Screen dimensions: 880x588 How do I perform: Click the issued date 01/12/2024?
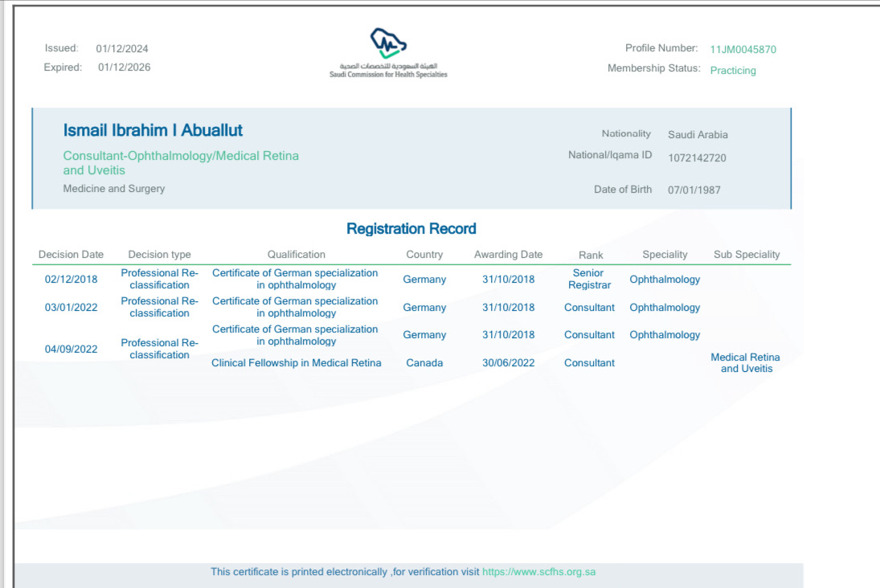(x=122, y=49)
